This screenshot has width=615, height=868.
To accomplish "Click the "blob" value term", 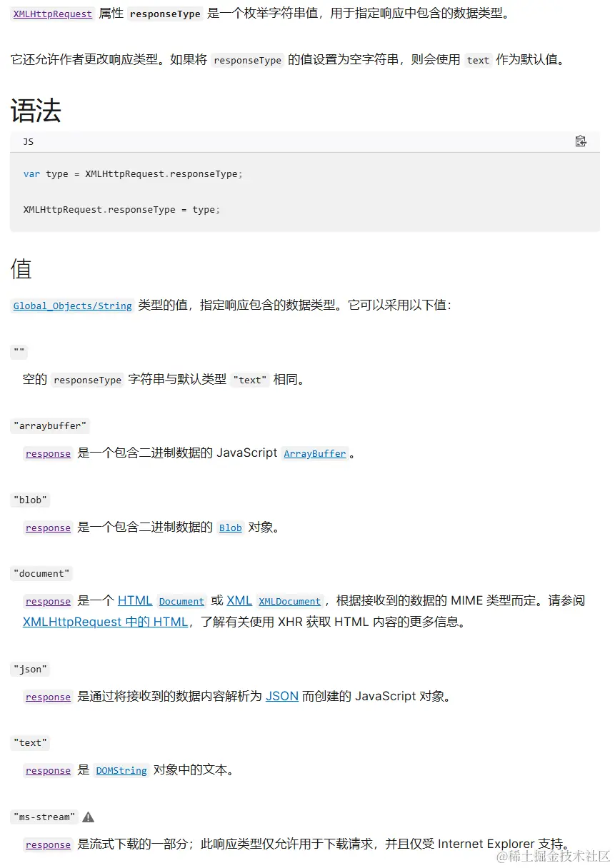I will pyautogui.click(x=31, y=500).
